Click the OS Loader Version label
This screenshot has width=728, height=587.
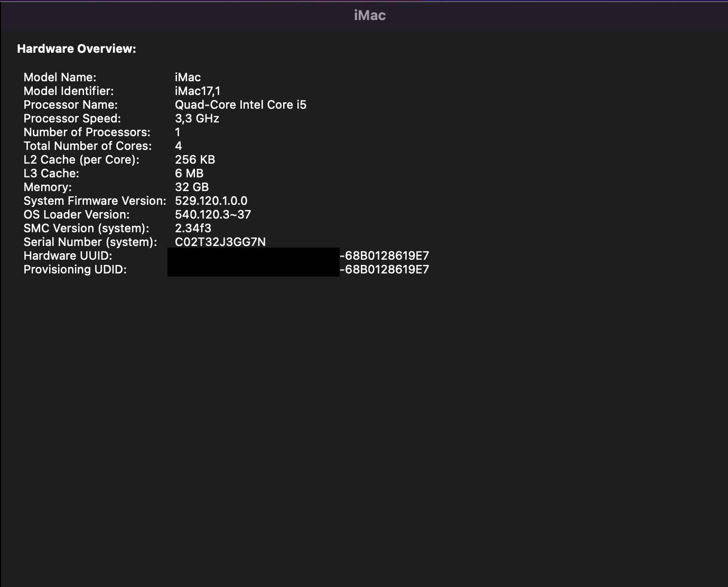[76, 214]
